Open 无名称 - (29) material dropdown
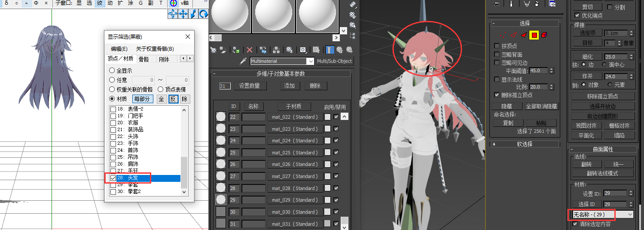644x230 pixels. [x=630, y=214]
